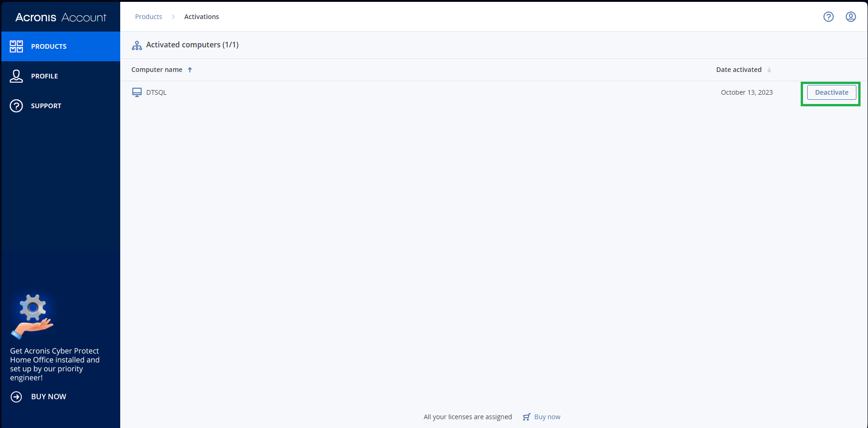Switch to the SUPPORT section
Viewport: 868px width, 428px height.
click(x=46, y=105)
